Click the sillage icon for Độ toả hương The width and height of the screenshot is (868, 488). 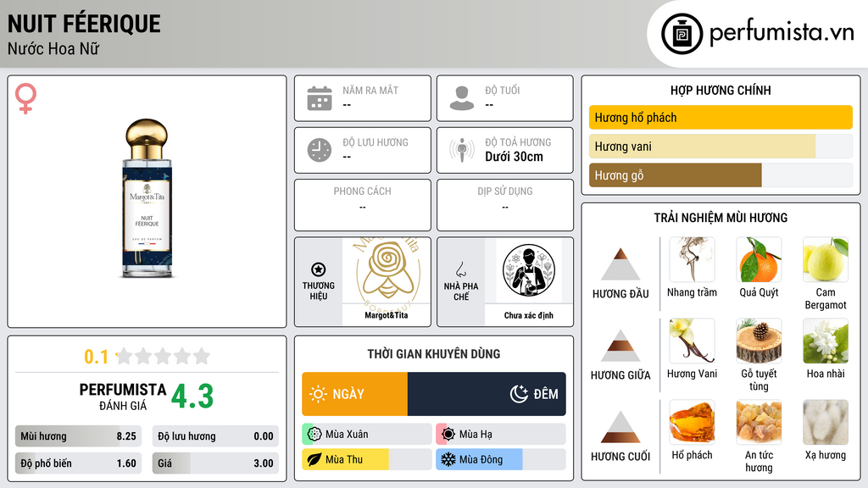tap(462, 150)
